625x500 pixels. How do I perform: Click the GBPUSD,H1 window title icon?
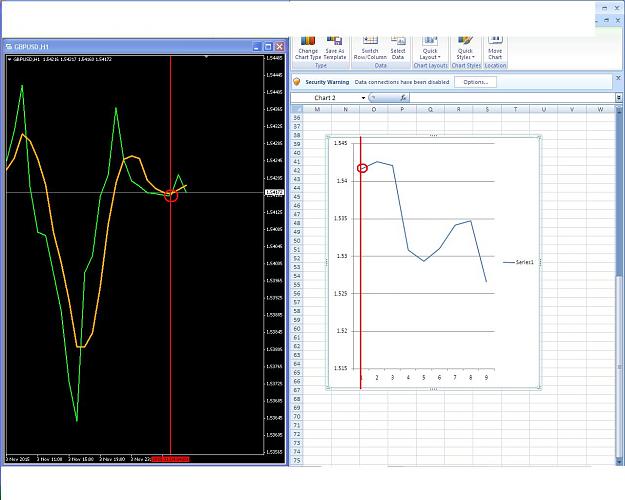coord(9,47)
